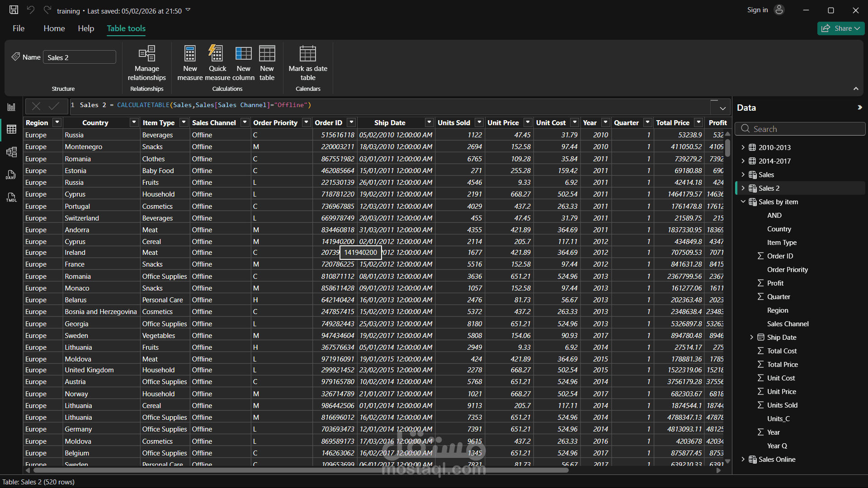Expand the formula bar chevron

point(722,108)
